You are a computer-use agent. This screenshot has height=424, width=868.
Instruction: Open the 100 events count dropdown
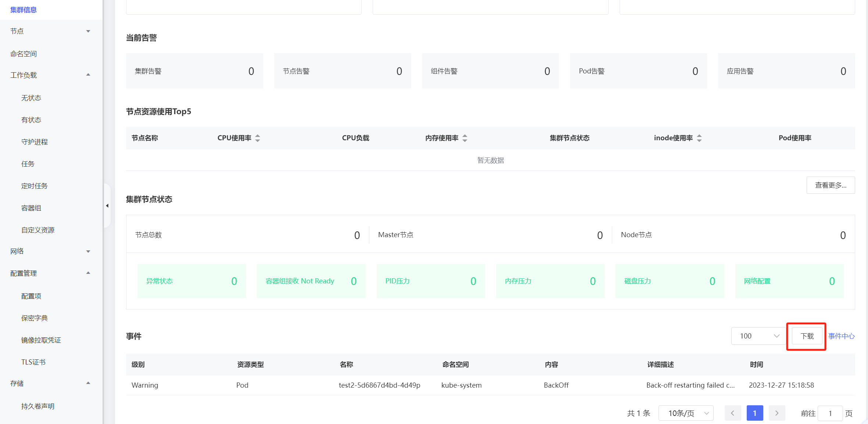(x=758, y=336)
